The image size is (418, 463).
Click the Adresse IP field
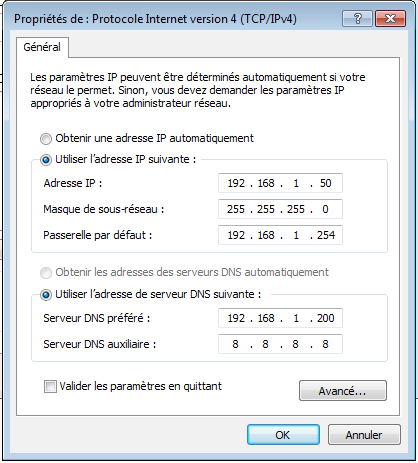point(280,183)
